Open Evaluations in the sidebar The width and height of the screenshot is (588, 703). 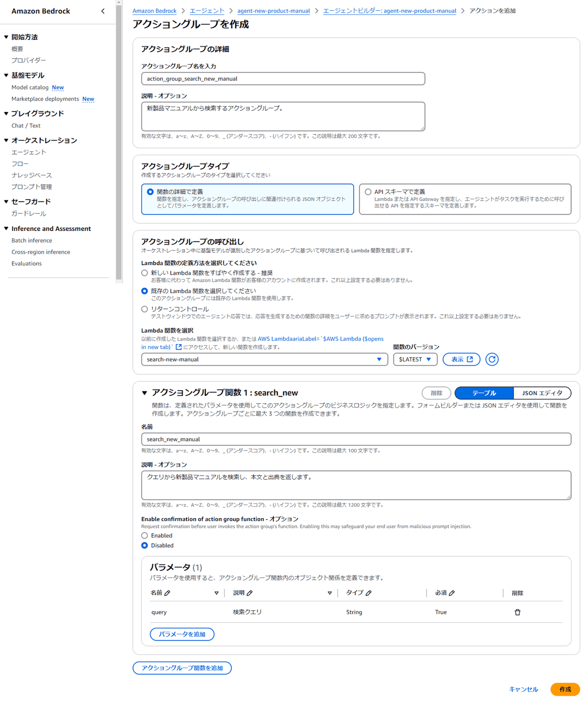[26, 264]
